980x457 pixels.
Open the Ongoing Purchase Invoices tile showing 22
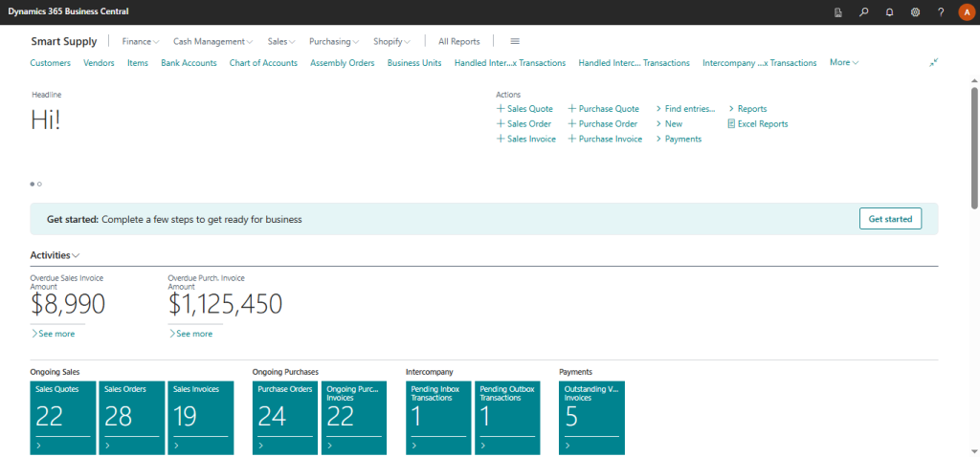[x=354, y=418]
